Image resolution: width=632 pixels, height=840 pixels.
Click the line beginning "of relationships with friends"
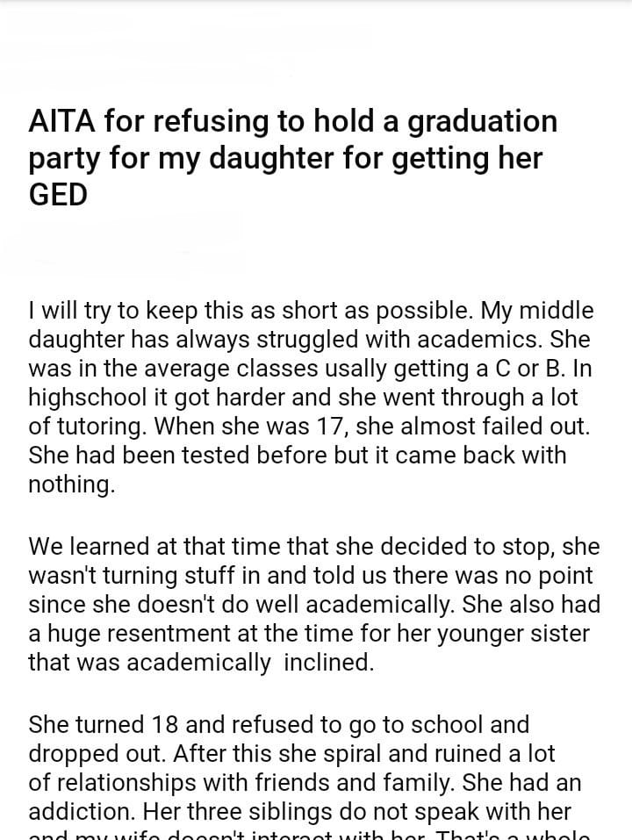point(304,782)
